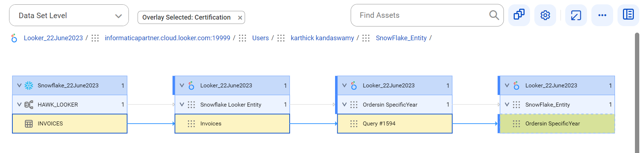Click grid icon beside Invoices

click(x=191, y=124)
